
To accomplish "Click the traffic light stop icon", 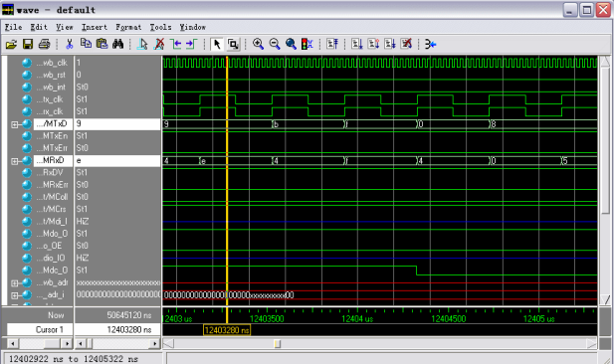I will (307, 44).
